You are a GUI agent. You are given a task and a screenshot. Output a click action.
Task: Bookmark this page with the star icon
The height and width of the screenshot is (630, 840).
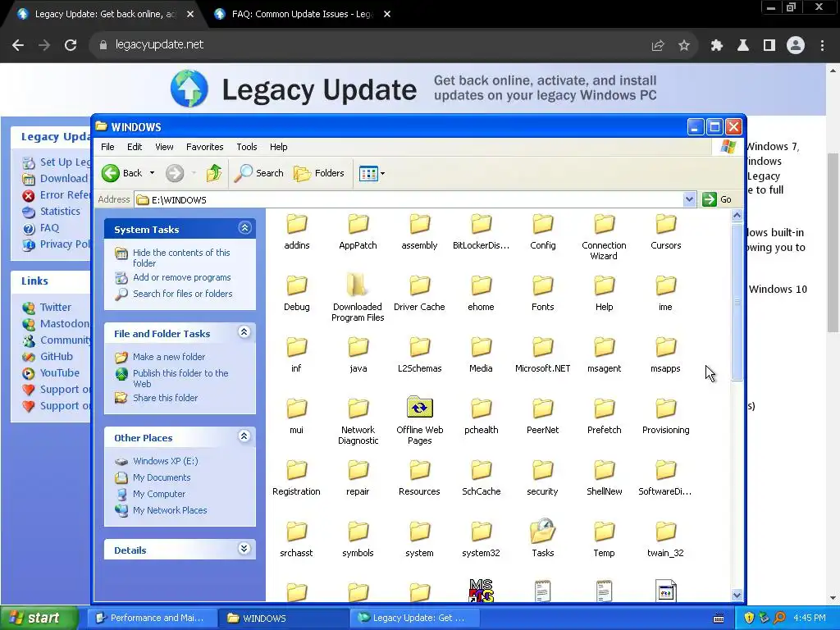pyautogui.click(x=684, y=46)
